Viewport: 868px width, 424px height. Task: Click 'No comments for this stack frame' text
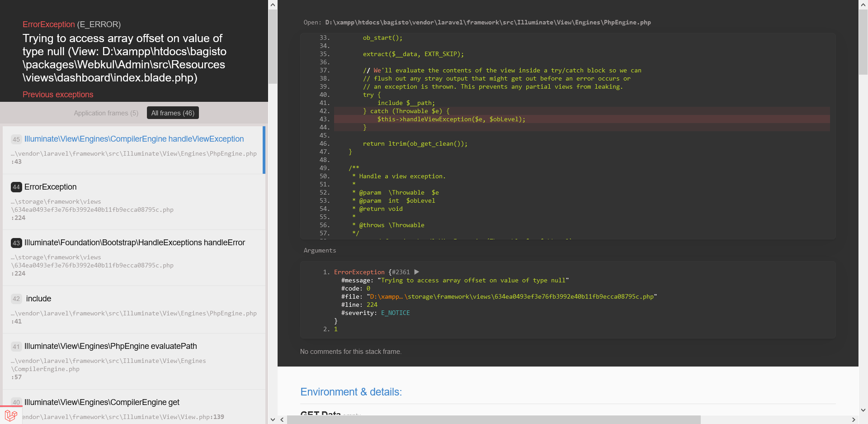[x=351, y=352]
